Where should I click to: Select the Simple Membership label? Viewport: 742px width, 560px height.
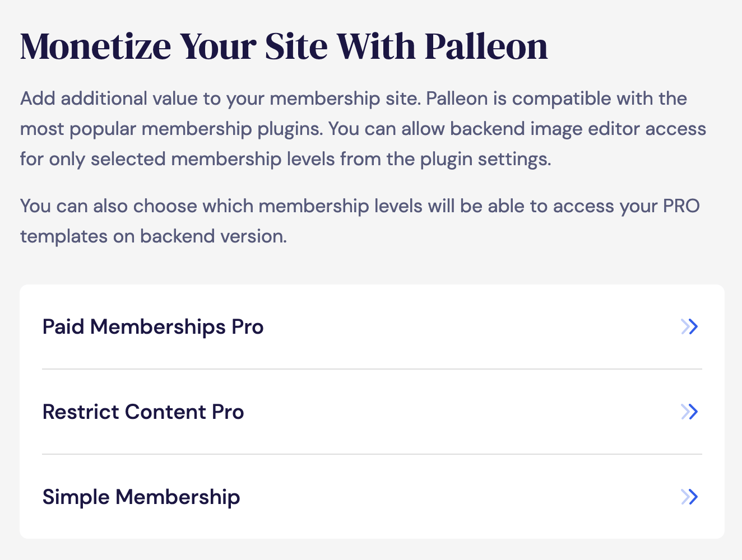[141, 497]
